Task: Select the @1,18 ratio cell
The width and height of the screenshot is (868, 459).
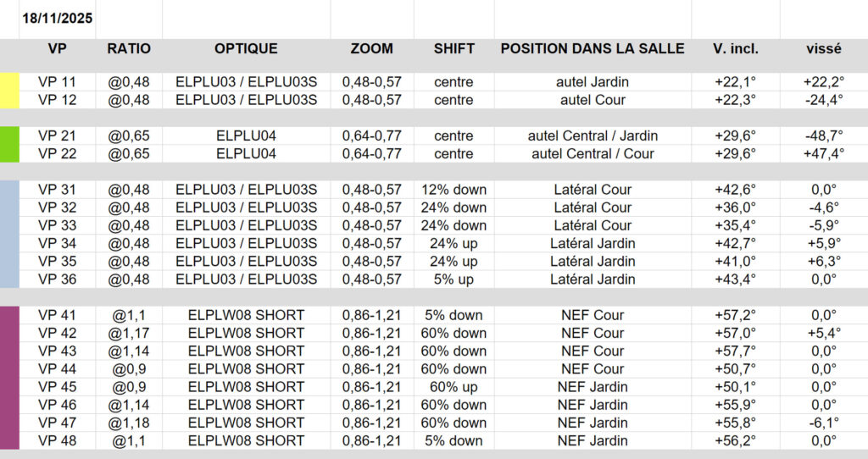Action: (x=129, y=423)
